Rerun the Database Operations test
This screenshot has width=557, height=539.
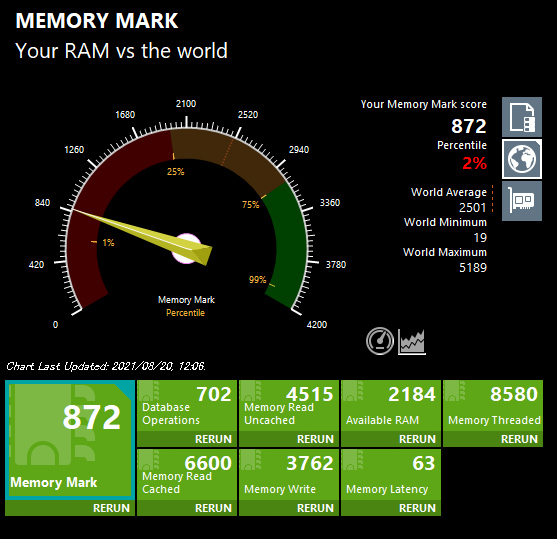pos(213,439)
